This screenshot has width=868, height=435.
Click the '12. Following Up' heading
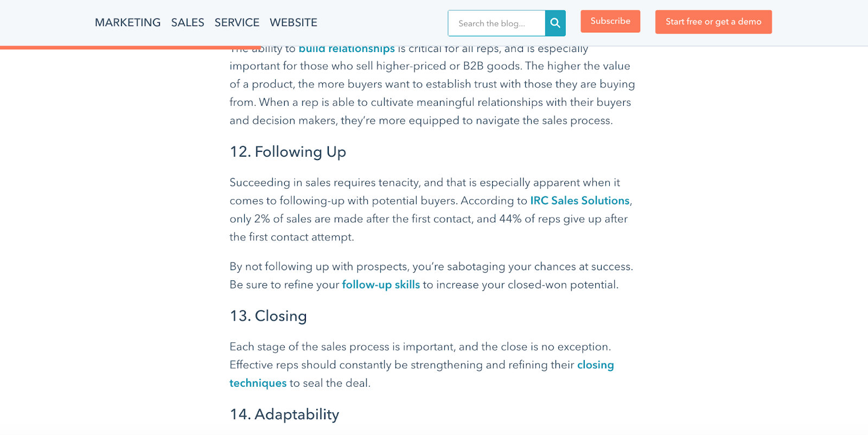point(288,152)
